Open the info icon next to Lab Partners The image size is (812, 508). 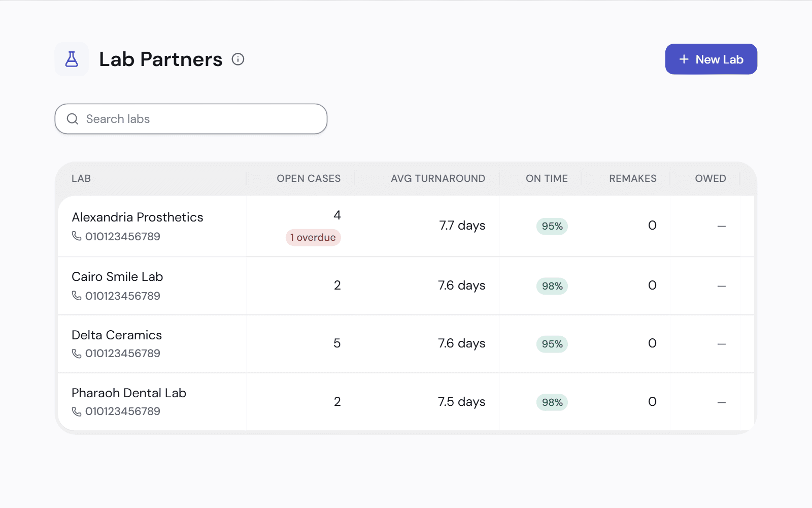[x=238, y=59]
